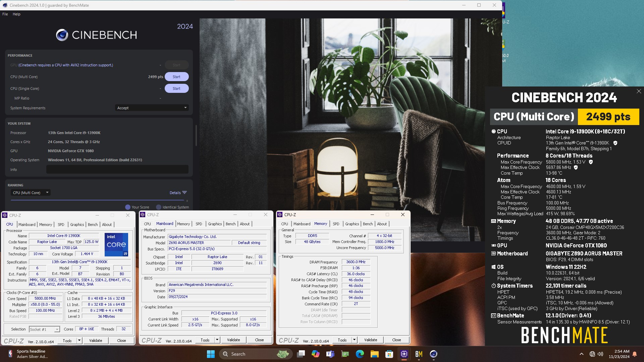
Task: Open SPD tab in second CPU-Z window
Action: (199, 224)
